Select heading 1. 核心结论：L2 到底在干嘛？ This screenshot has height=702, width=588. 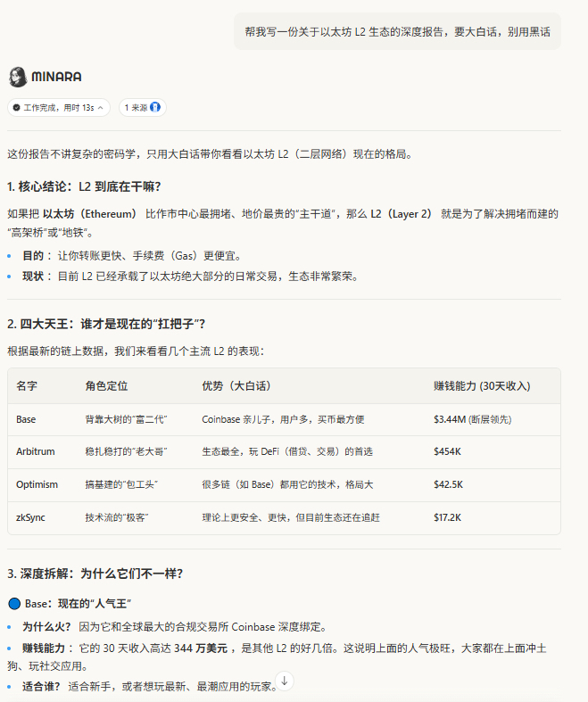click(84, 186)
